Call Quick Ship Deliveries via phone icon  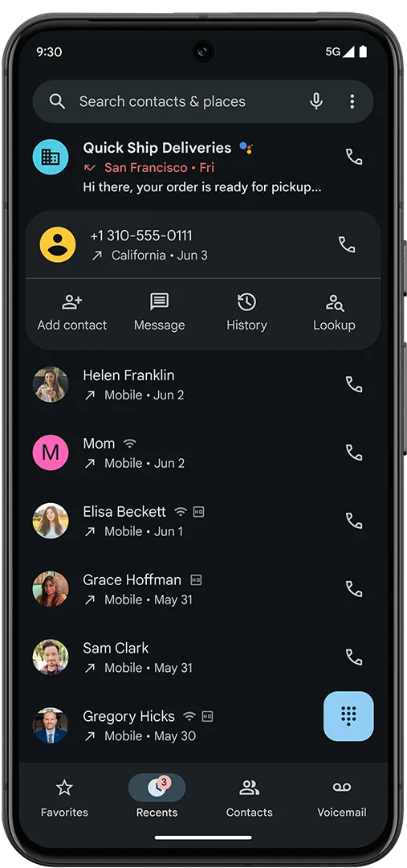click(x=354, y=157)
